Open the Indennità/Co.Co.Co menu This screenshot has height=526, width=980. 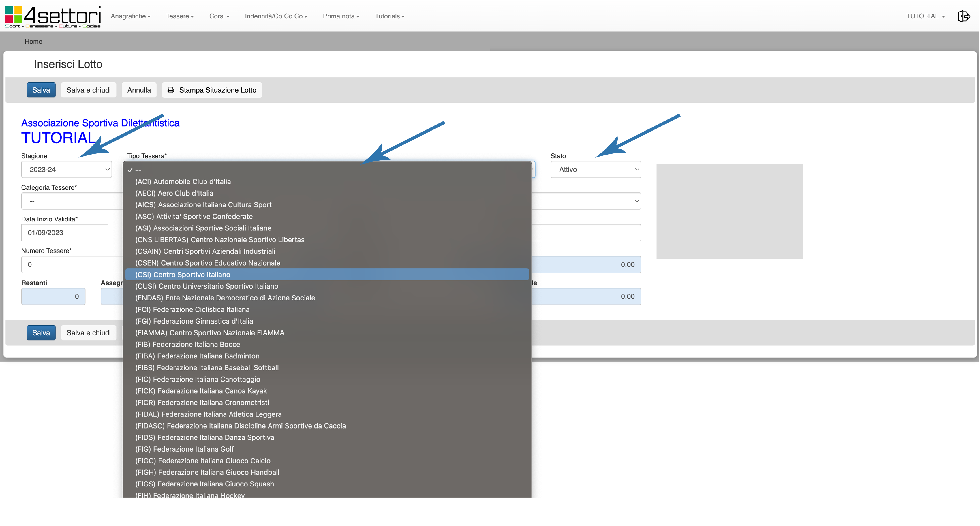[276, 16]
